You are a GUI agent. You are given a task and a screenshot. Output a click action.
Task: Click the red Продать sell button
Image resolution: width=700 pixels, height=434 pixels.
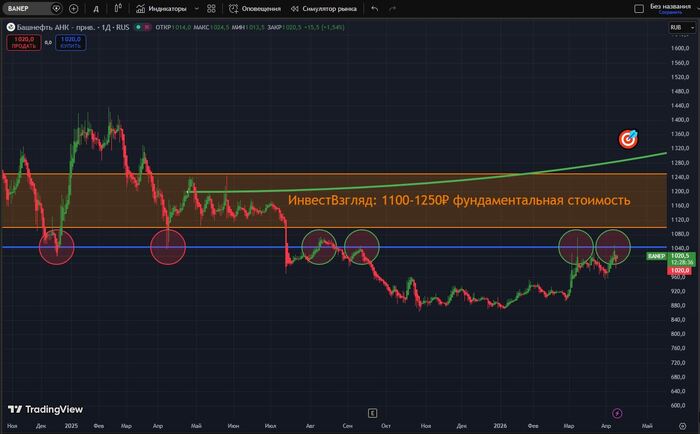[x=24, y=42]
